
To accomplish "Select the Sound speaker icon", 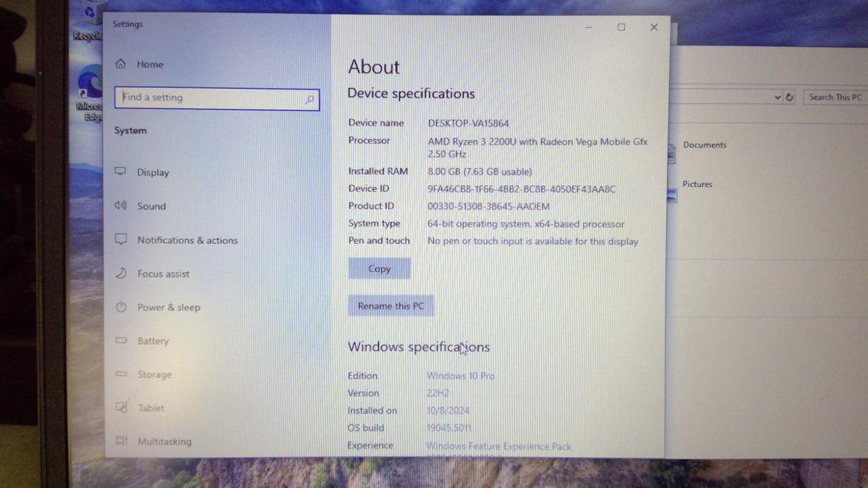I will (121, 205).
